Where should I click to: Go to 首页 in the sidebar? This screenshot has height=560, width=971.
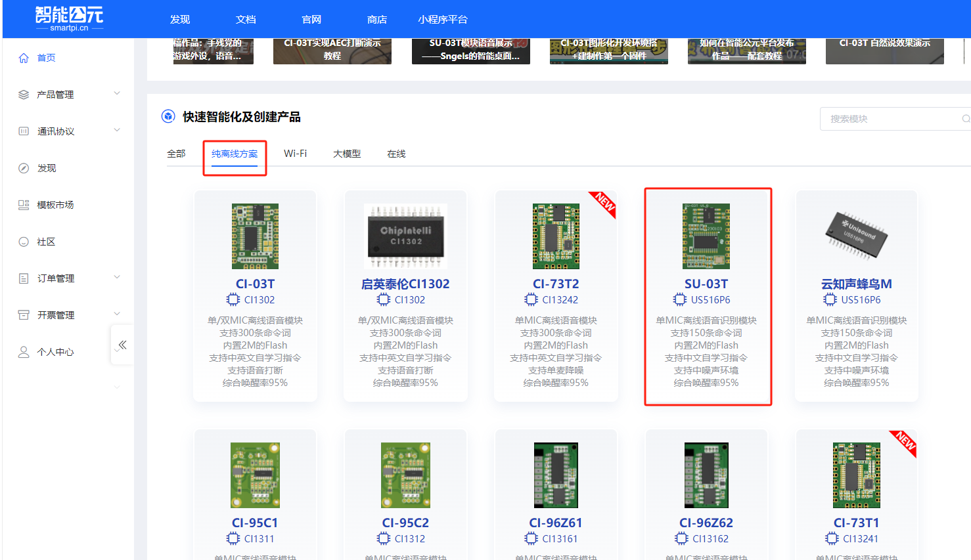point(46,58)
